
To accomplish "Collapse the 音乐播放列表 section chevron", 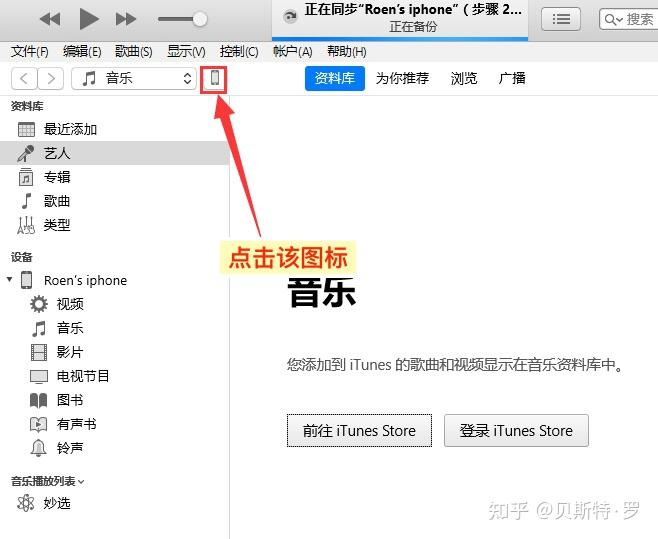I will (81, 481).
